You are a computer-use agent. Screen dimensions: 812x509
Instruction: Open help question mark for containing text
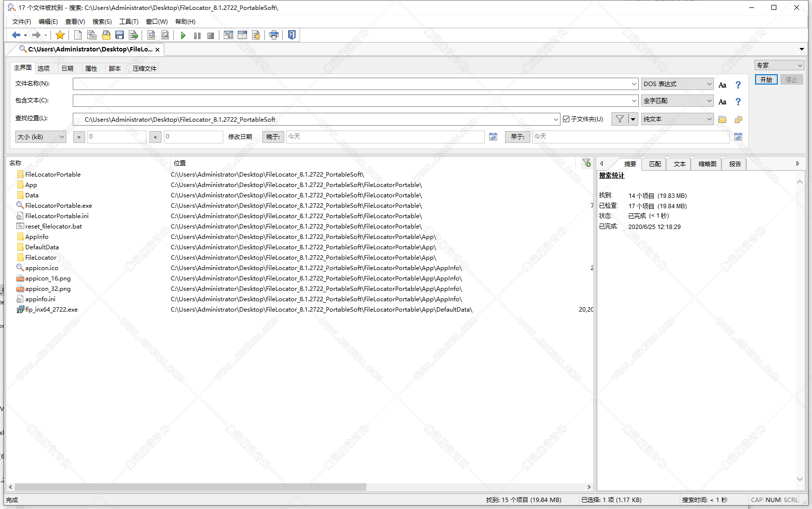[738, 101]
